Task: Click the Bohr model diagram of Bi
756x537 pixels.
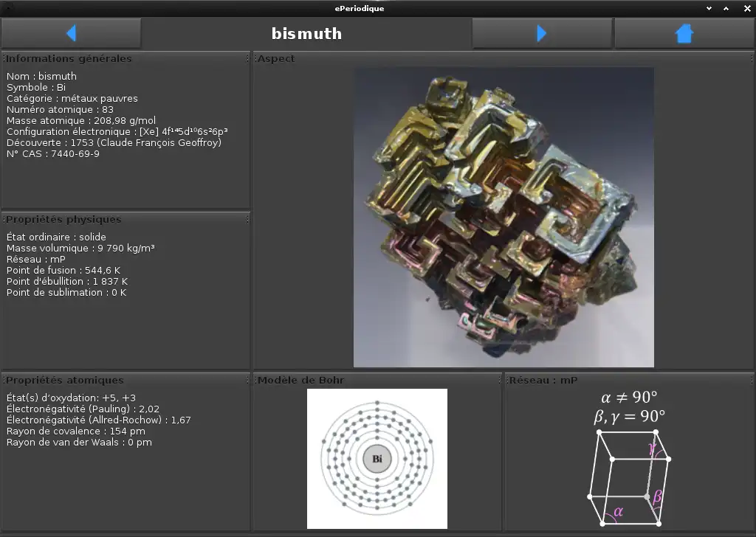Action: pyautogui.click(x=377, y=459)
